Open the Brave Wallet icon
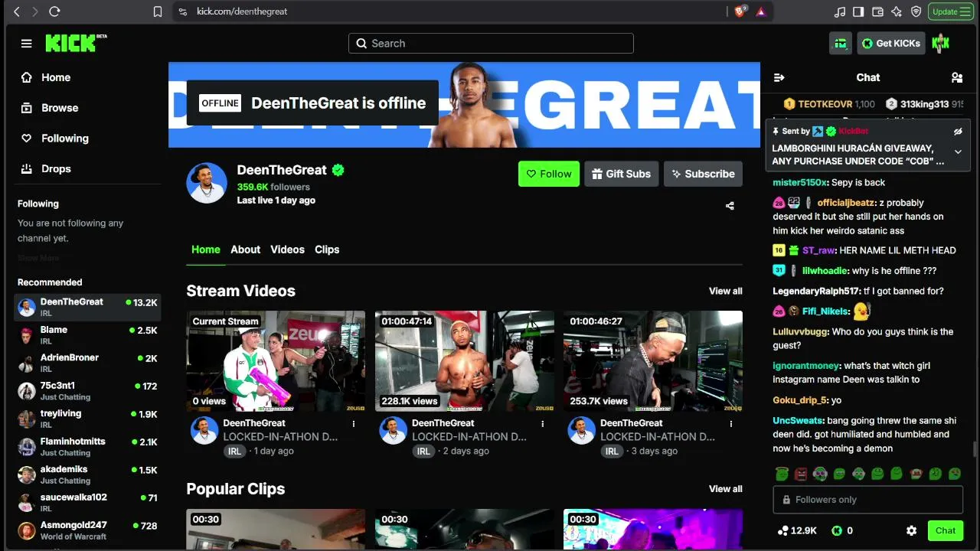 pos(877,11)
